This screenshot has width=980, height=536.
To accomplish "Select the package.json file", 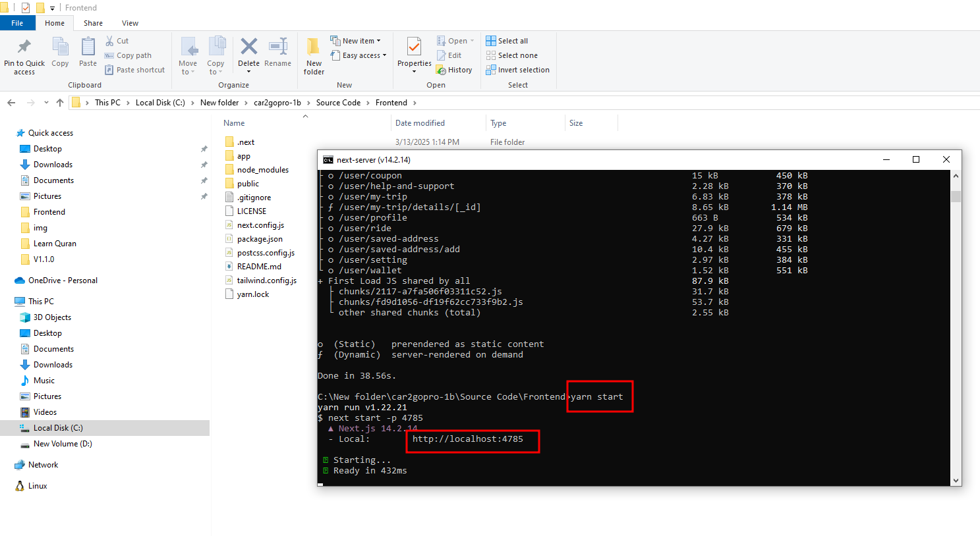I will (260, 239).
